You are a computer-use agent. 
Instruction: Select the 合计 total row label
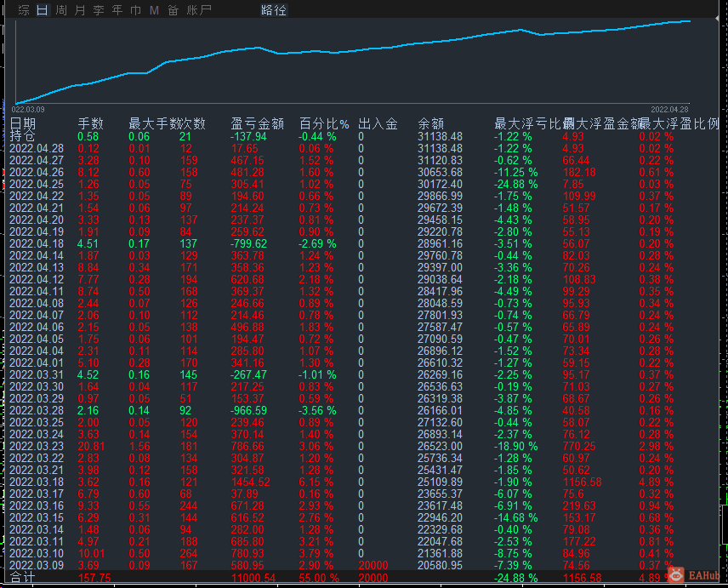click(x=22, y=578)
